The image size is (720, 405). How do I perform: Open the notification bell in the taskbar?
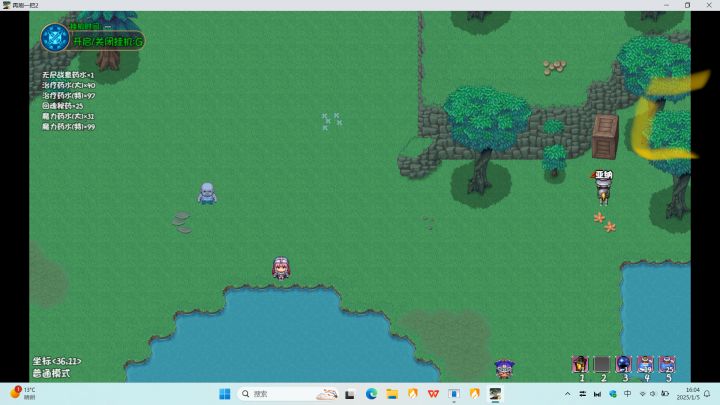coord(707,394)
